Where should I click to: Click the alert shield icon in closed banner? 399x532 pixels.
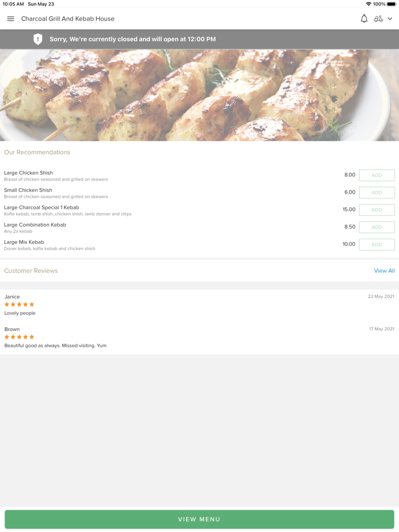click(38, 39)
